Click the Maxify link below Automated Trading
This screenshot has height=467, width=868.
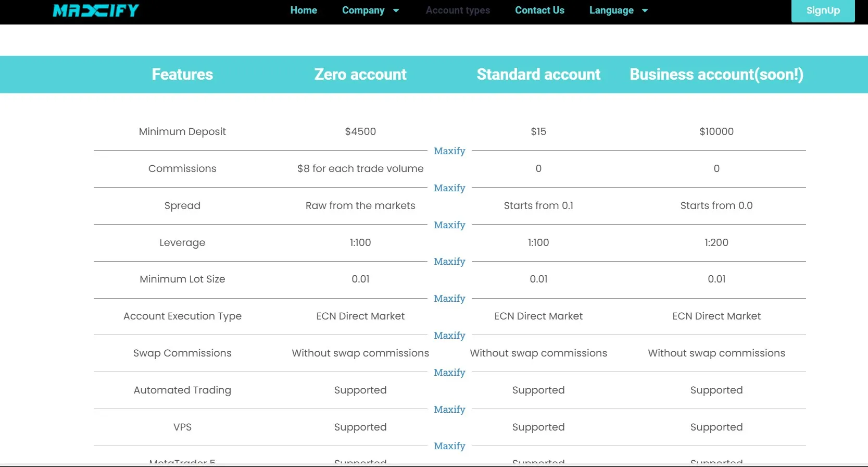tap(449, 410)
